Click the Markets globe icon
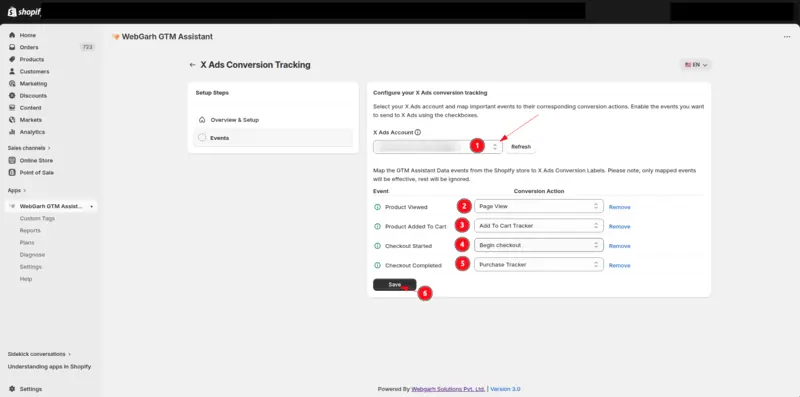The height and width of the screenshot is (397, 800). (x=12, y=120)
